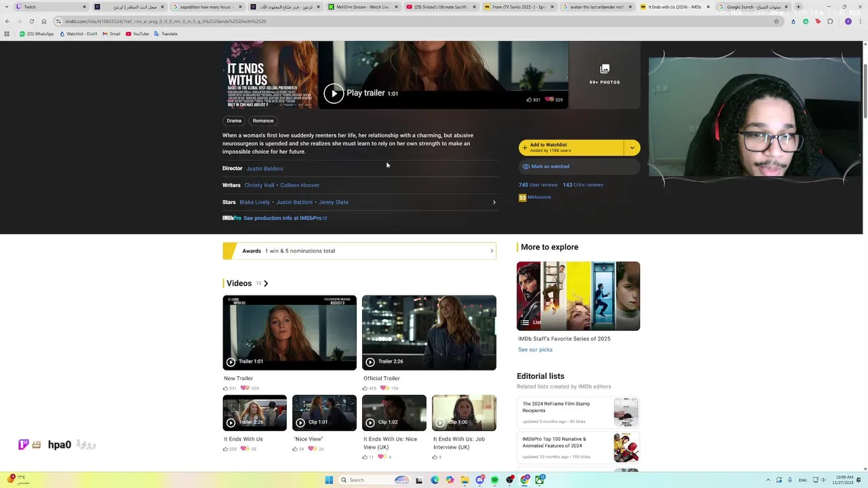Open a new browser tab
Screen dimensions: 868x488
[x=798, y=7]
